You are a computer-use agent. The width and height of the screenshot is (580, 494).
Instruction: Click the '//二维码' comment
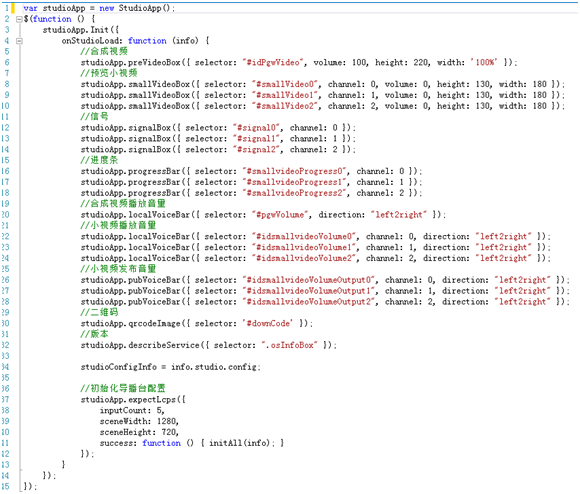(99, 312)
